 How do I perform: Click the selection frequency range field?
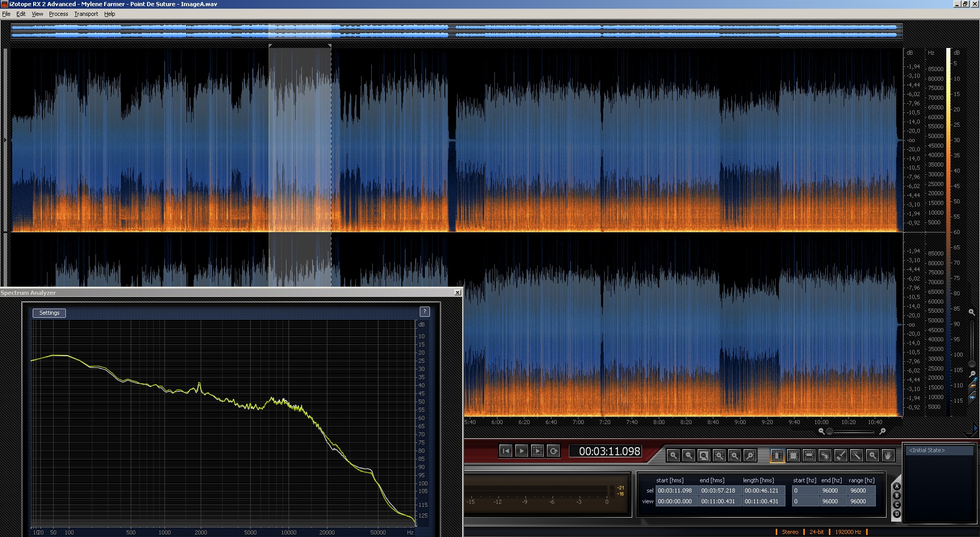tap(861, 491)
